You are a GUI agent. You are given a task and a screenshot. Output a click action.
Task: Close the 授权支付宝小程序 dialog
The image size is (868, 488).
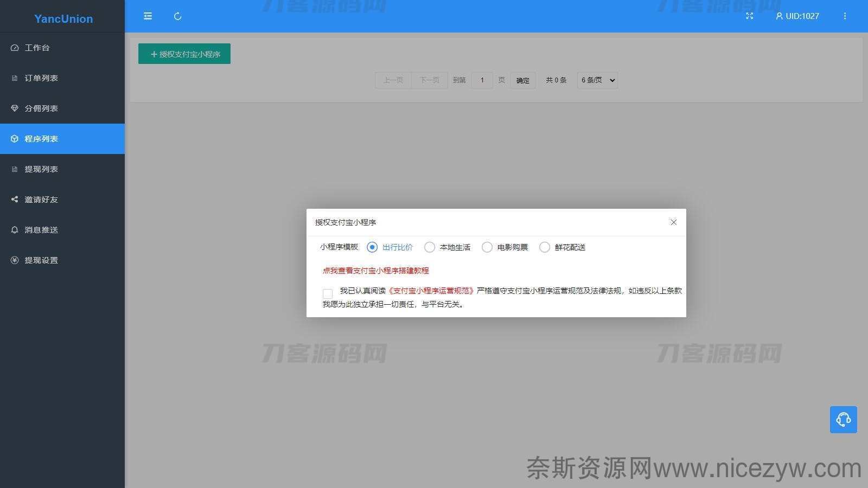pos(673,222)
